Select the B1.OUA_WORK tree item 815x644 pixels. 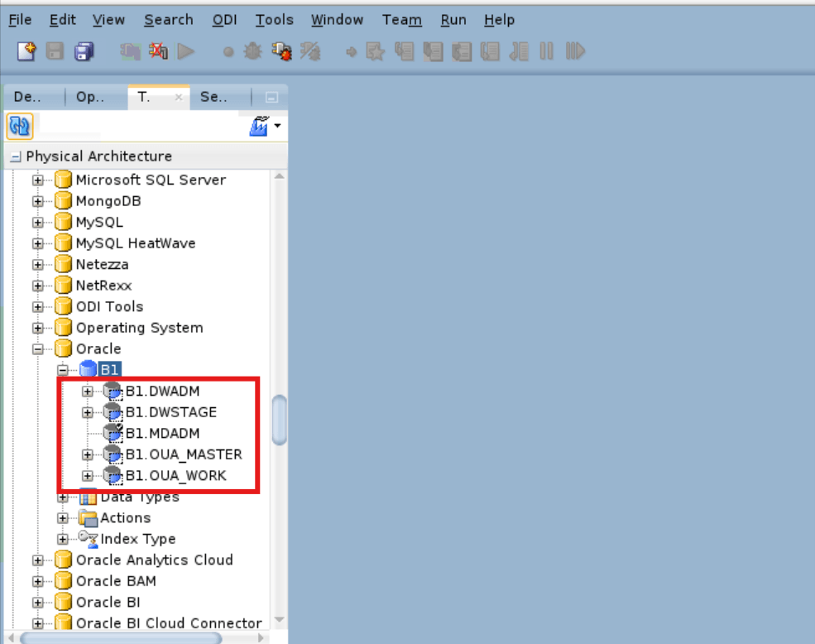(x=175, y=475)
